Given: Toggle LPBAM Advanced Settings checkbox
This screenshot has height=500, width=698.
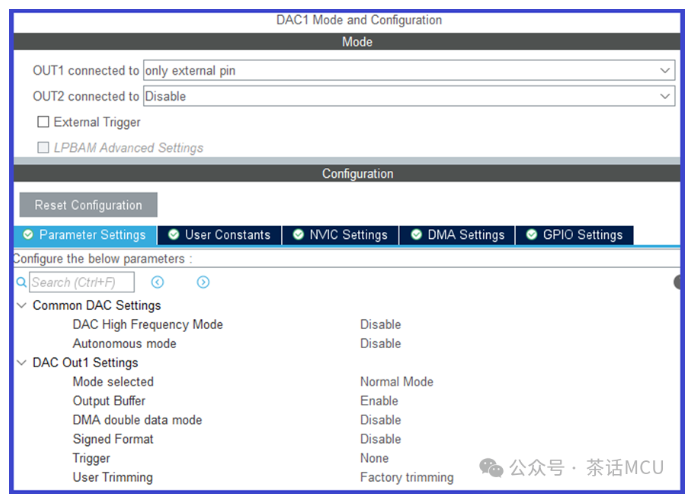Looking at the screenshot, I should [x=43, y=147].
